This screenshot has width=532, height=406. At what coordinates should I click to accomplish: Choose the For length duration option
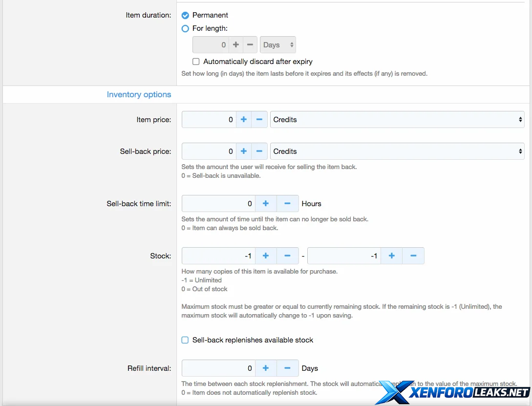point(186,29)
